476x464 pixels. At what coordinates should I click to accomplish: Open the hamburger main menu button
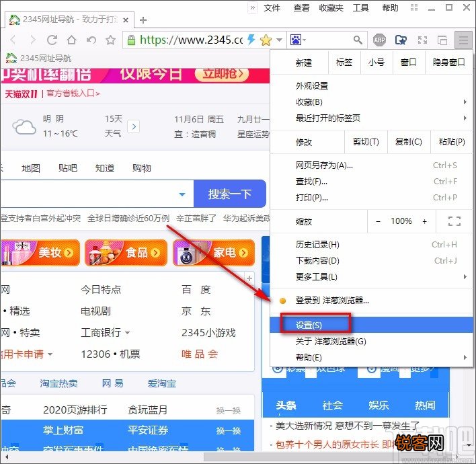pos(463,40)
